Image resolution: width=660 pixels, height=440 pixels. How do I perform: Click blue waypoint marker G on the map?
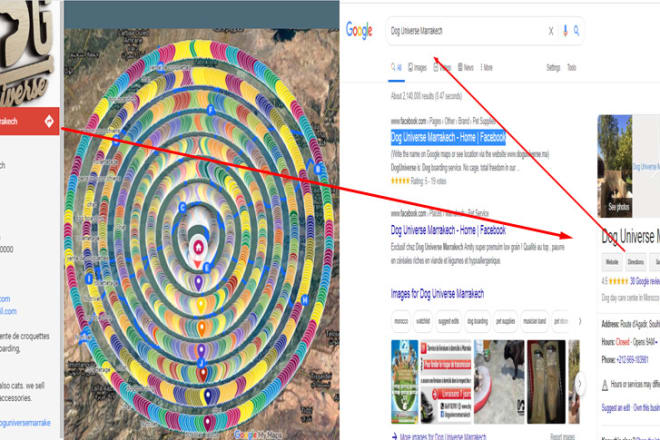pos(182,207)
